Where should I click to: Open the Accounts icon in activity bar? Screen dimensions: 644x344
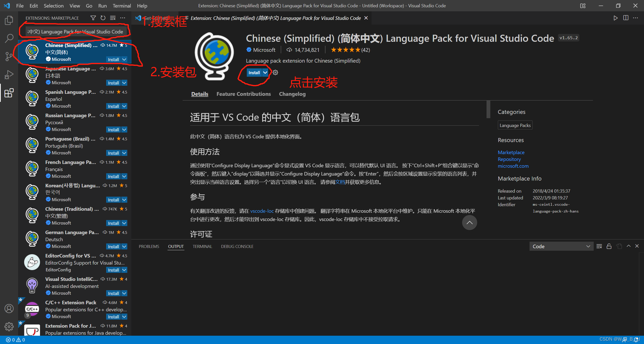tap(9, 309)
